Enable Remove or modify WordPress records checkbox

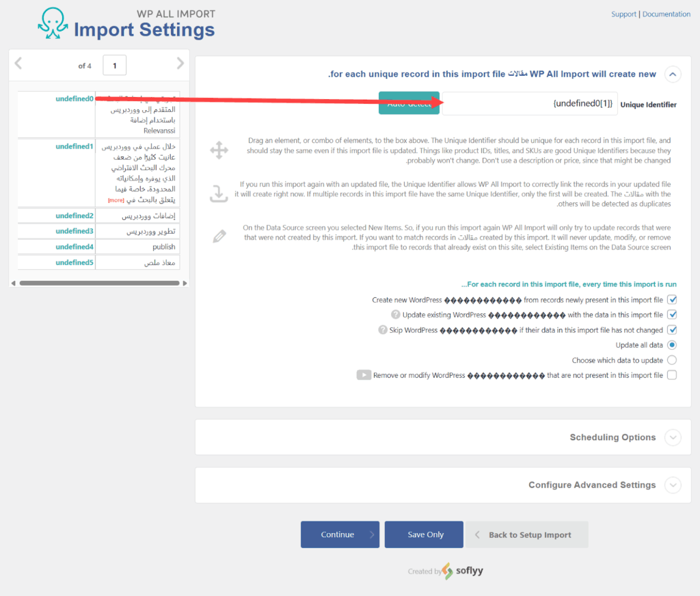coord(672,375)
